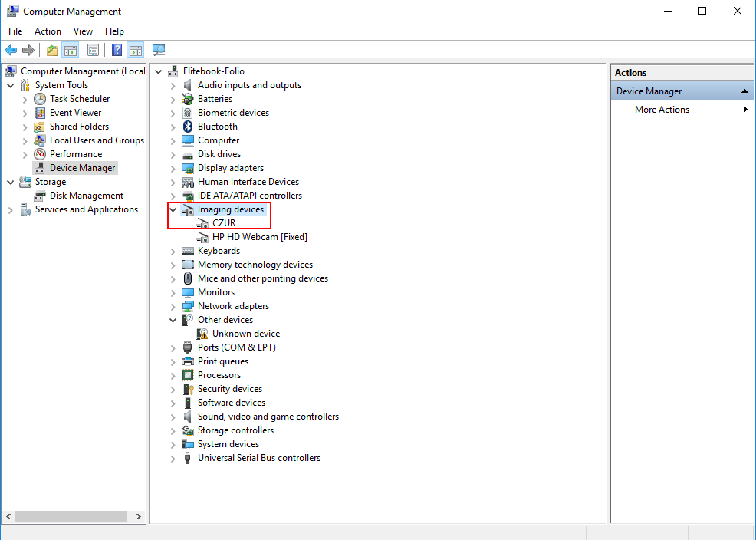Select Monitors entry in device list
756x540 pixels.
pyautogui.click(x=216, y=292)
